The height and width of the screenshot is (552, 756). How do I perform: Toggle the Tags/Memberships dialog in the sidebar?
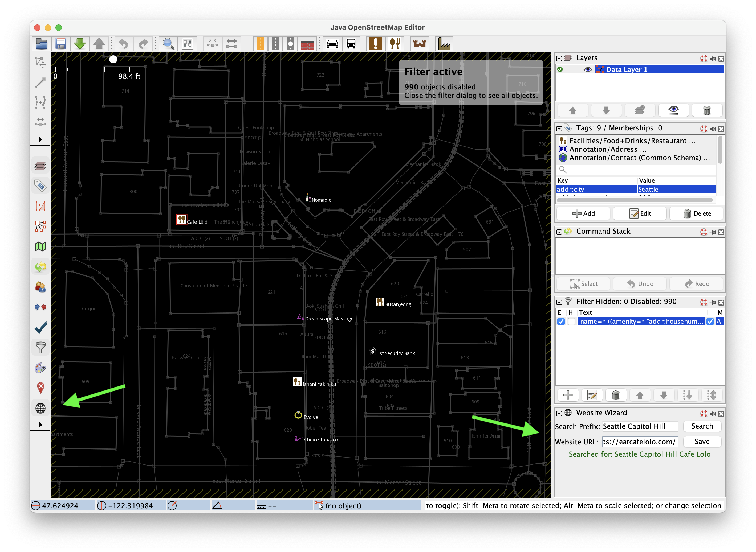click(x=40, y=186)
